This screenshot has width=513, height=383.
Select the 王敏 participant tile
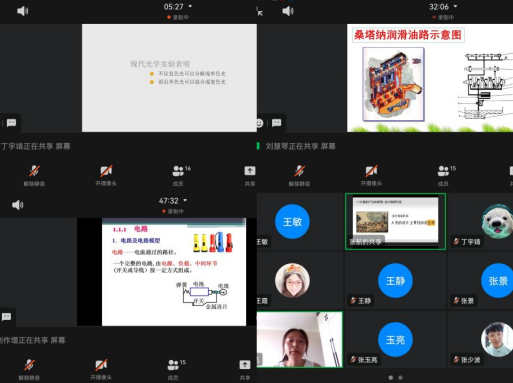(300, 222)
